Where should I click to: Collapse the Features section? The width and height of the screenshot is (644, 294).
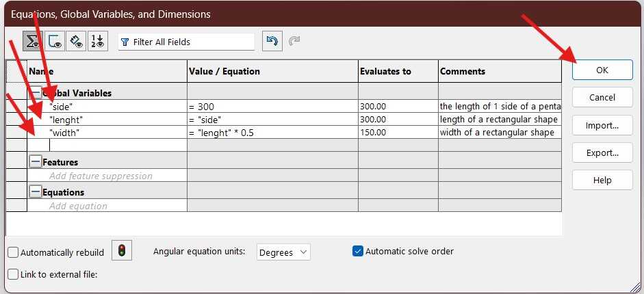pyautogui.click(x=35, y=162)
